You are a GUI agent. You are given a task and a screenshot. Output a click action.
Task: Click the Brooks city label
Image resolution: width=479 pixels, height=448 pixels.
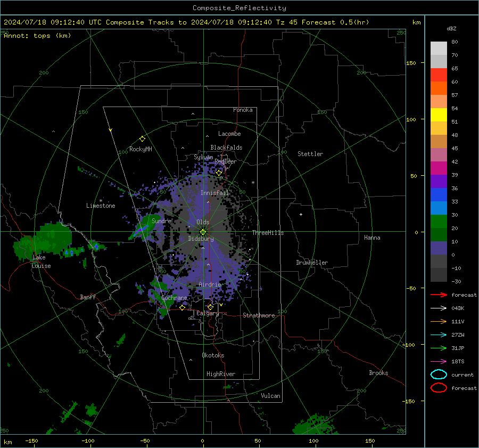[x=378, y=373]
